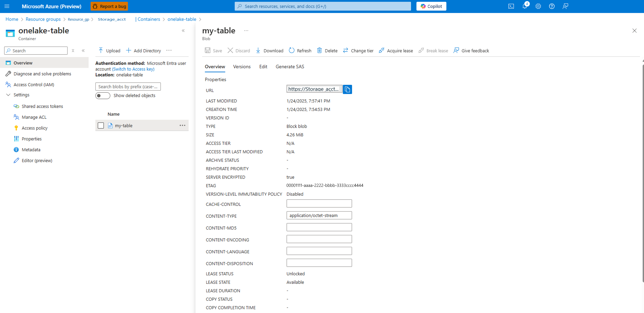Viewport: 644px width, 313px height.
Task: Delete the my-table blob
Action: click(x=327, y=50)
